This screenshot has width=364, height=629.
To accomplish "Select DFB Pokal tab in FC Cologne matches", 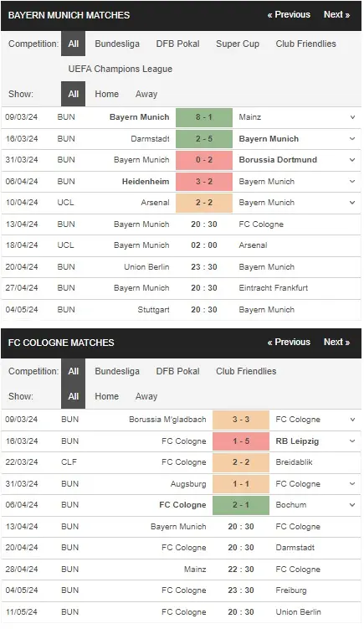I will [x=177, y=372].
